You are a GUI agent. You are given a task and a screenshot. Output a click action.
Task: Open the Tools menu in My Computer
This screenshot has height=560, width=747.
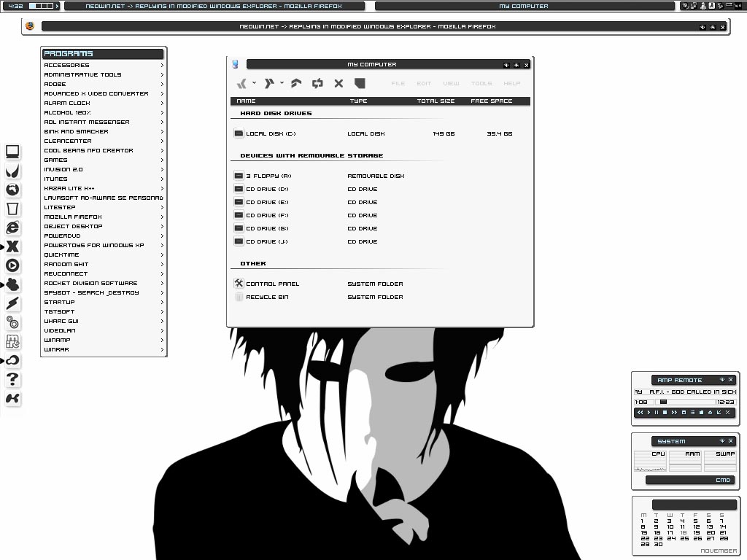(x=481, y=83)
